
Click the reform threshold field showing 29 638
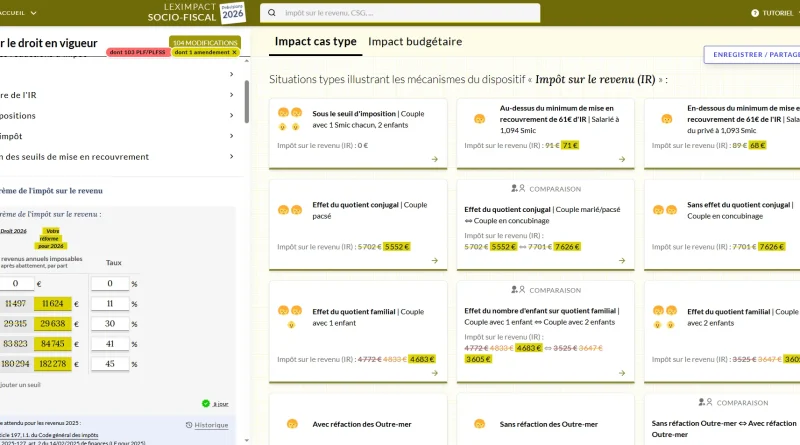(55, 323)
